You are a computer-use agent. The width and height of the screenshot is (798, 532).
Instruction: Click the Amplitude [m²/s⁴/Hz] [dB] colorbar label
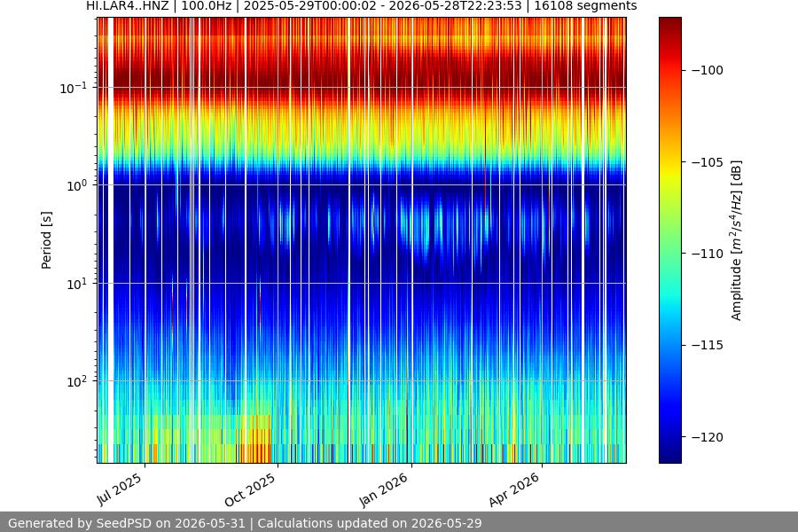click(x=737, y=240)
